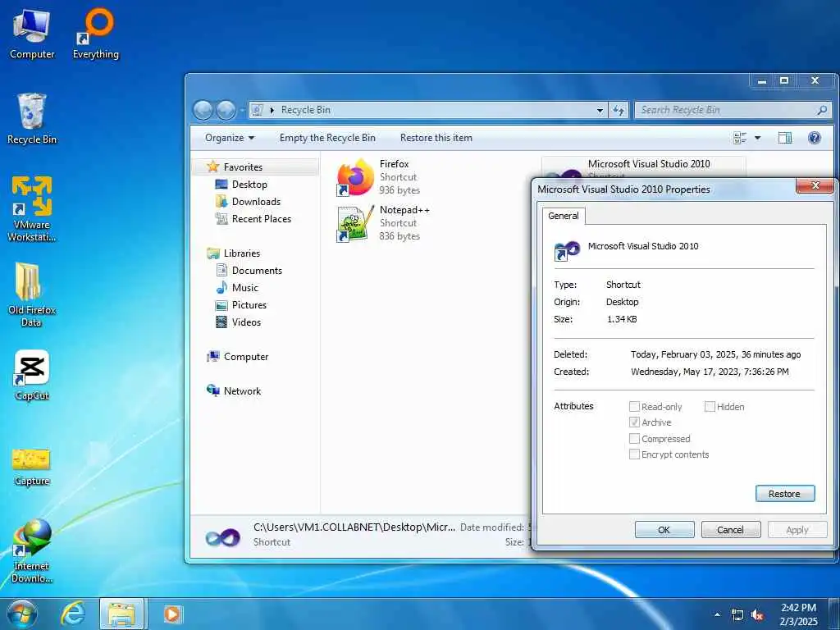Click the Show desktop strip

pyautogui.click(x=834, y=614)
